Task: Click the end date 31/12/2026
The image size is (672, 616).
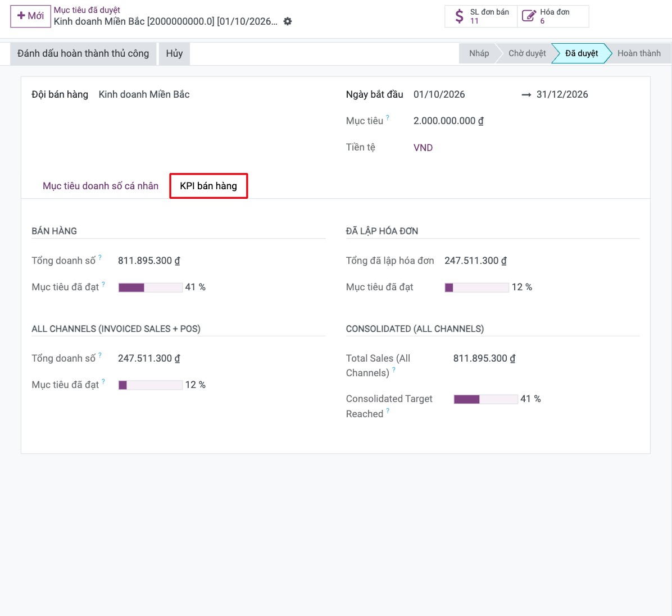Action: pyautogui.click(x=562, y=95)
